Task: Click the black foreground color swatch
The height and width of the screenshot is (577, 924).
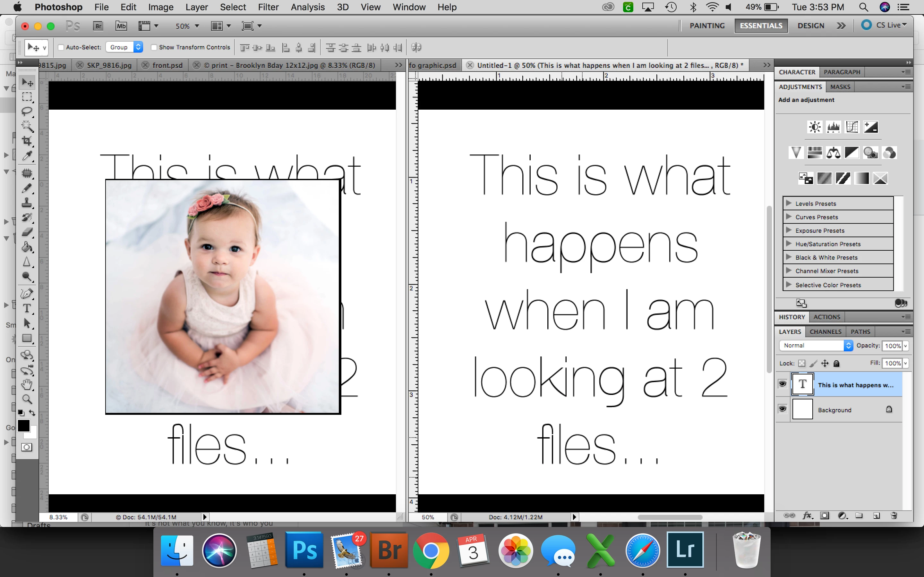Action: tap(23, 425)
